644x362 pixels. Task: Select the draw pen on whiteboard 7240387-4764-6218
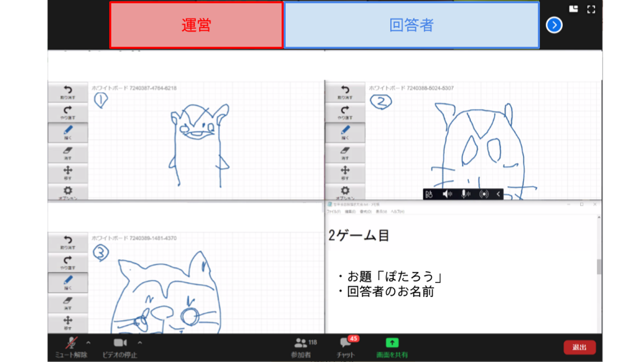pos(68,132)
